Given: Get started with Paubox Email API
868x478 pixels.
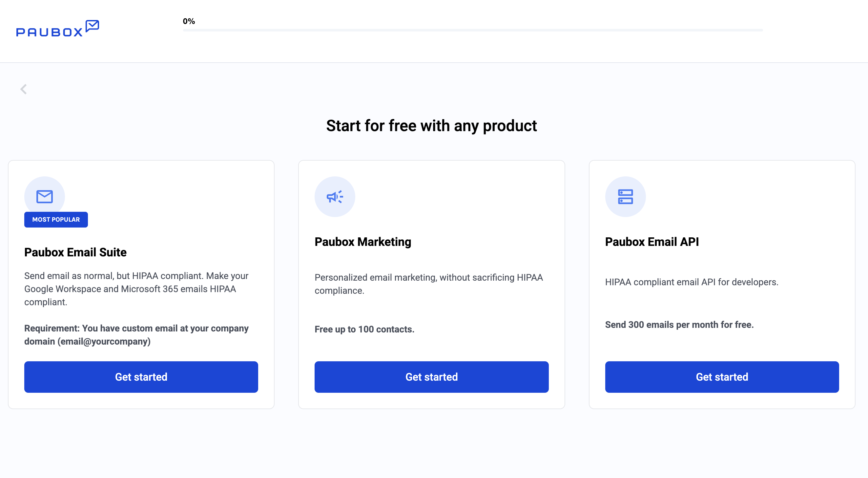Looking at the screenshot, I should (722, 377).
